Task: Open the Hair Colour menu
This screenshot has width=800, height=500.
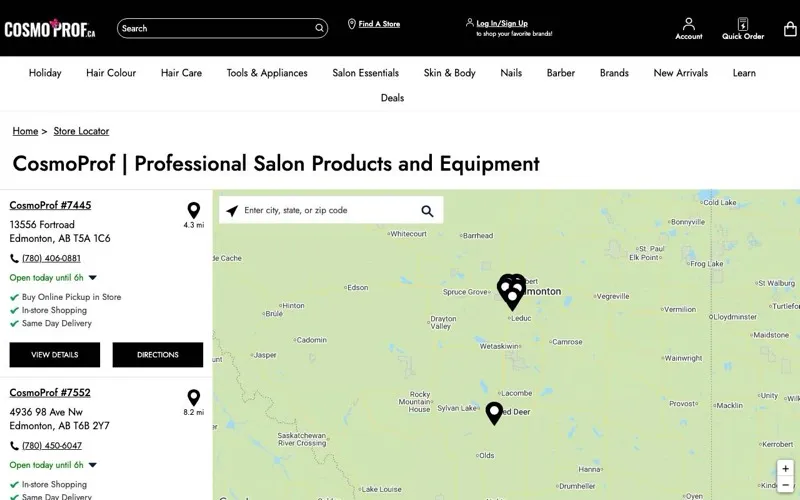Action: point(111,73)
